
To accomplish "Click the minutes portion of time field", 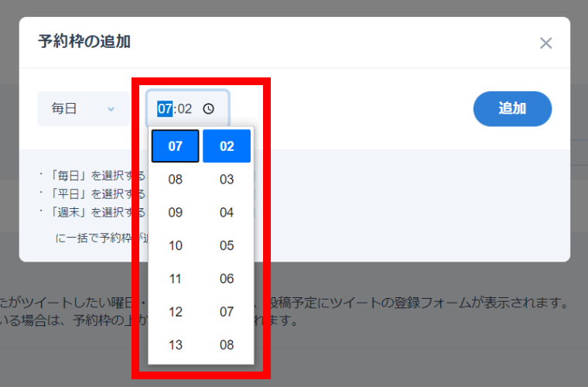I will (x=185, y=109).
